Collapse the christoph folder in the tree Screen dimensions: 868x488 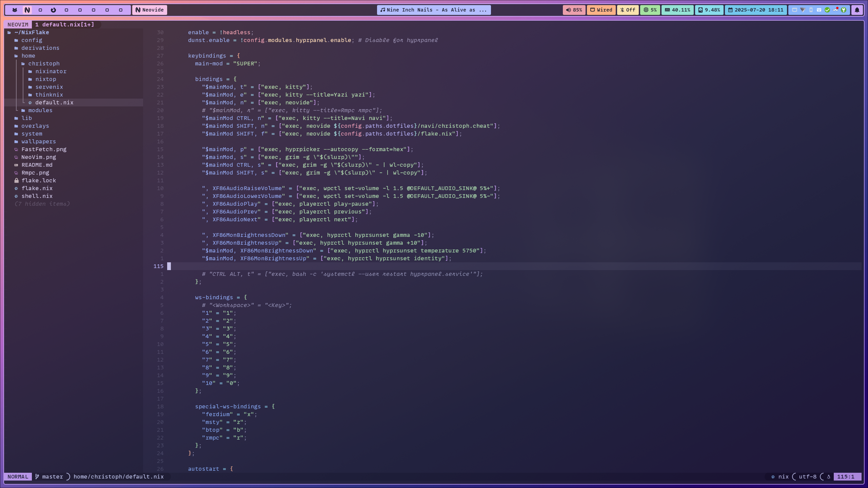(x=43, y=63)
